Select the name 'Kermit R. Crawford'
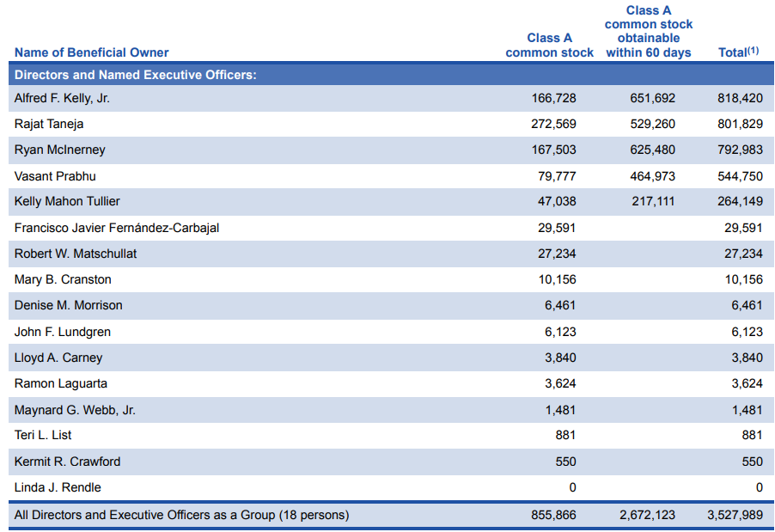The width and height of the screenshot is (775, 532). click(x=67, y=462)
